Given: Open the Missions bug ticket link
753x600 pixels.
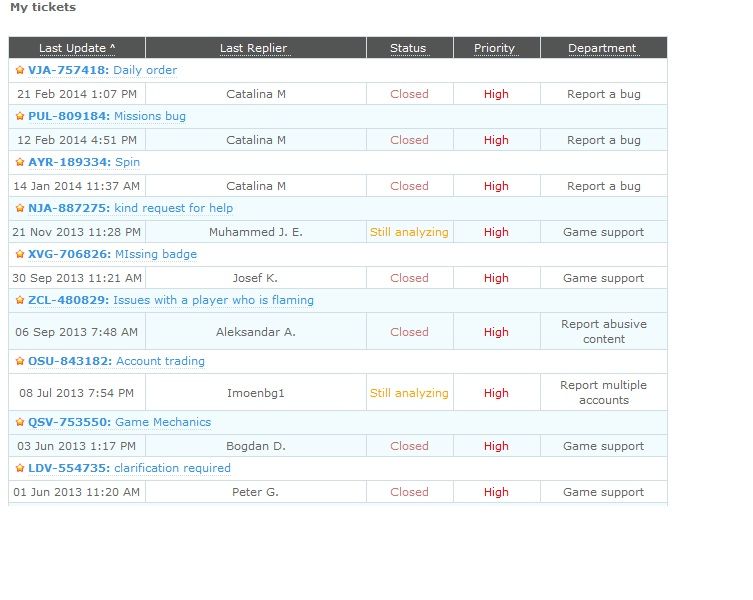Looking at the screenshot, I should coord(150,117).
